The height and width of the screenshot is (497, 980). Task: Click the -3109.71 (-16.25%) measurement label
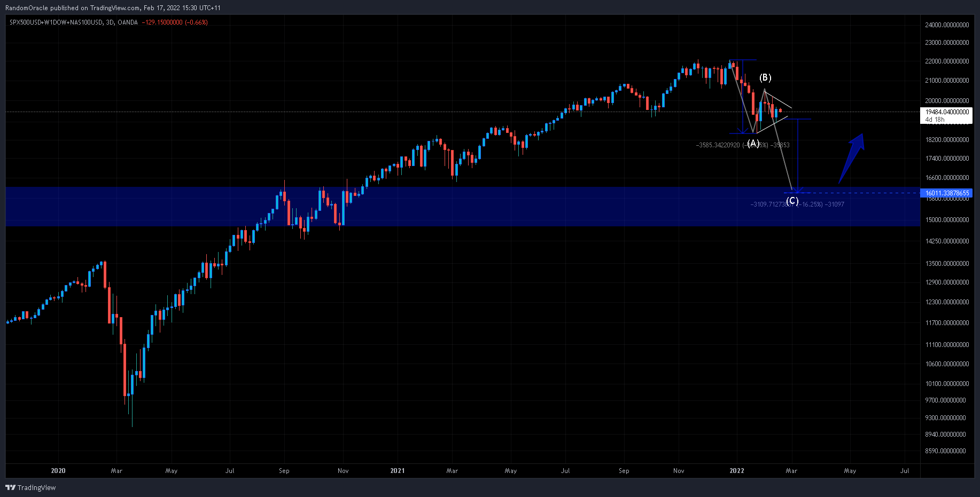coord(797,204)
